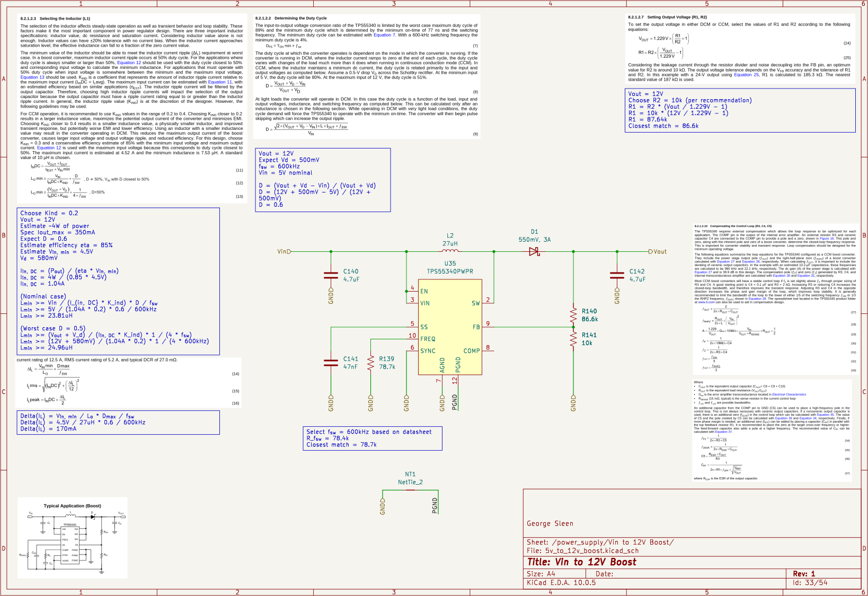Follow the Equation 25 link

tap(747, 75)
